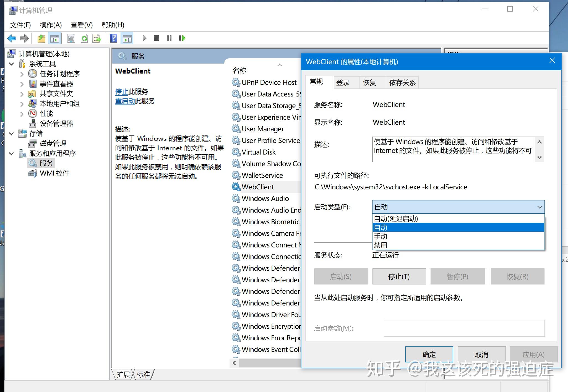The width and height of the screenshot is (568, 392).
Task: Sort services by 名称 column header
Action: [x=239, y=70]
